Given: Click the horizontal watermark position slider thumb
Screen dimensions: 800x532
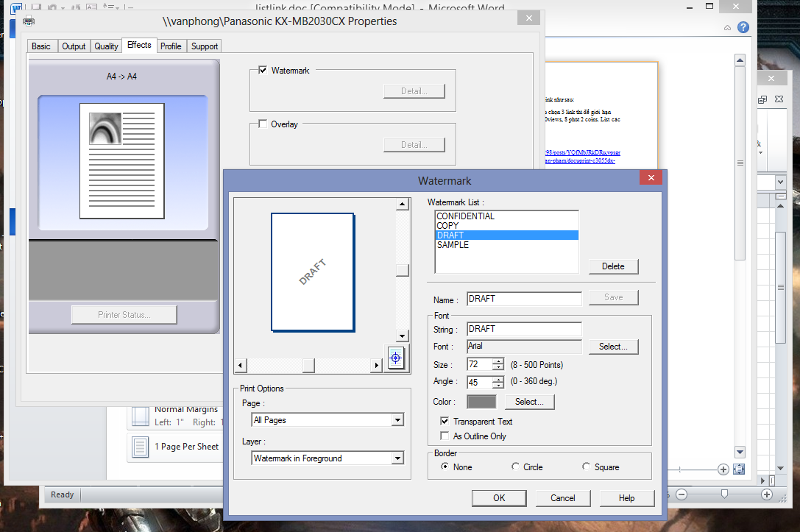Looking at the screenshot, I should (x=308, y=365).
